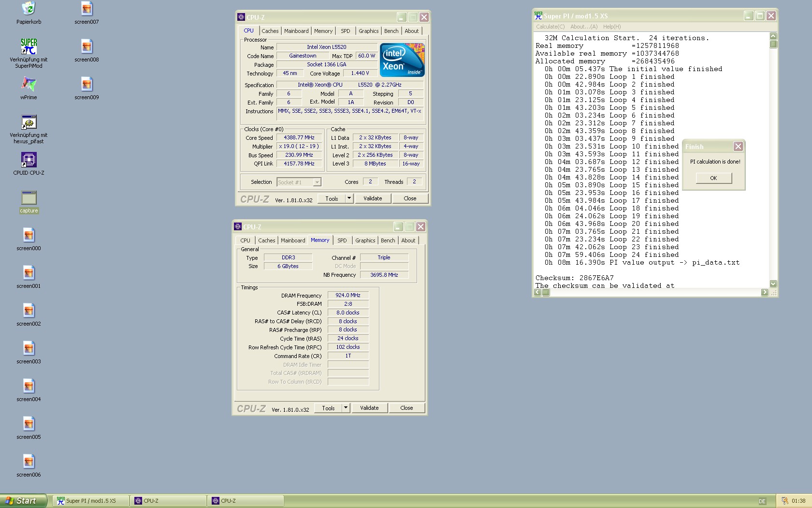Click vertical scrollbar down arrow in Super PI
Image resolution: width=812 pixels, height=508 pixels.
[773, 284]
